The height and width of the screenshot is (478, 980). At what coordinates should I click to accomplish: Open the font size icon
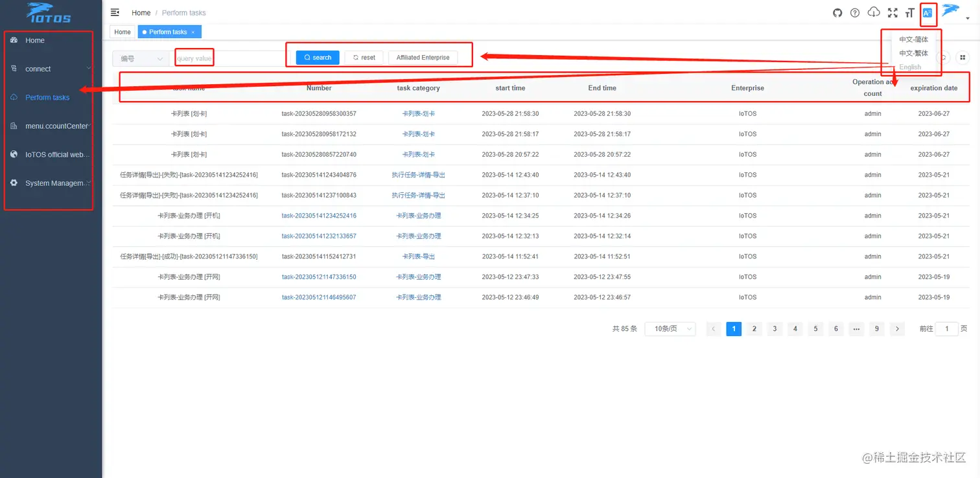[910, 12]
